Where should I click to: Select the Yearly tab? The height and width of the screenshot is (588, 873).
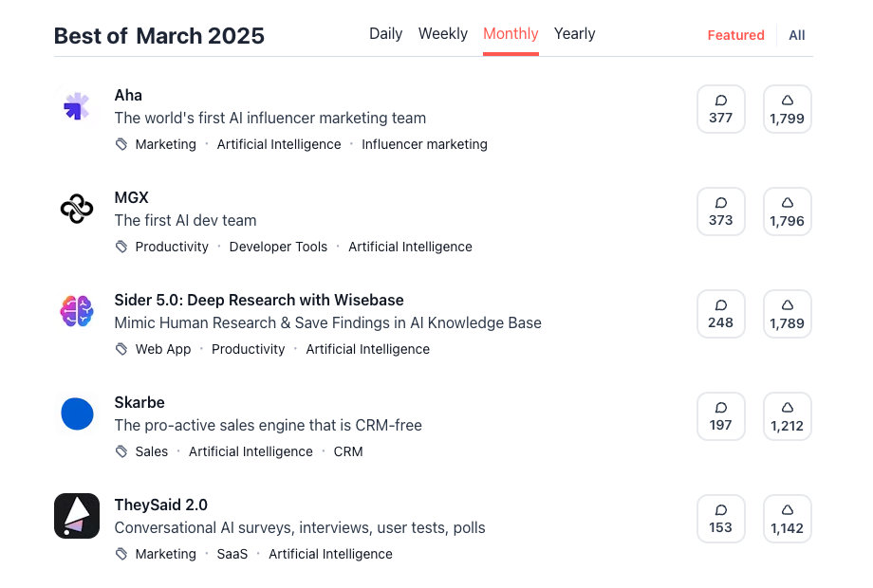click(574, 34)
